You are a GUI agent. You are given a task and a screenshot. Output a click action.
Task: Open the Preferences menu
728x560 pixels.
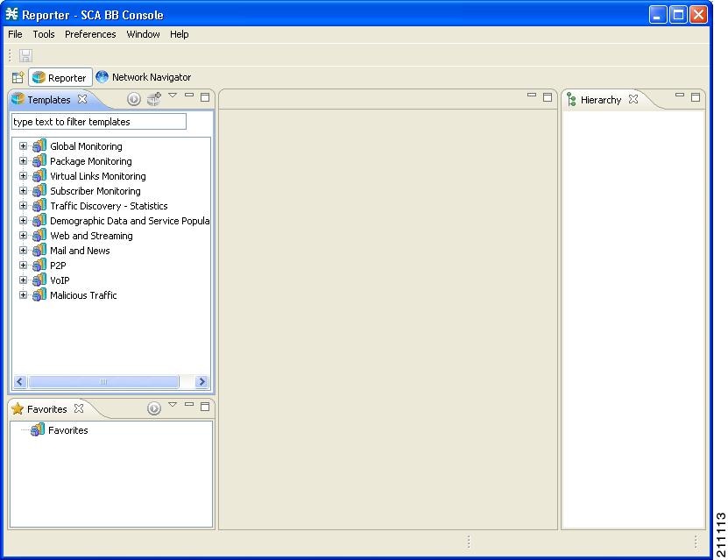(90, 34)
